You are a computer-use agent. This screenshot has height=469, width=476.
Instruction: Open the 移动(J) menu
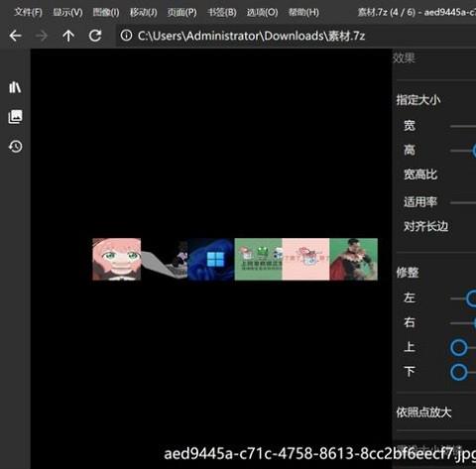(143, 13)
